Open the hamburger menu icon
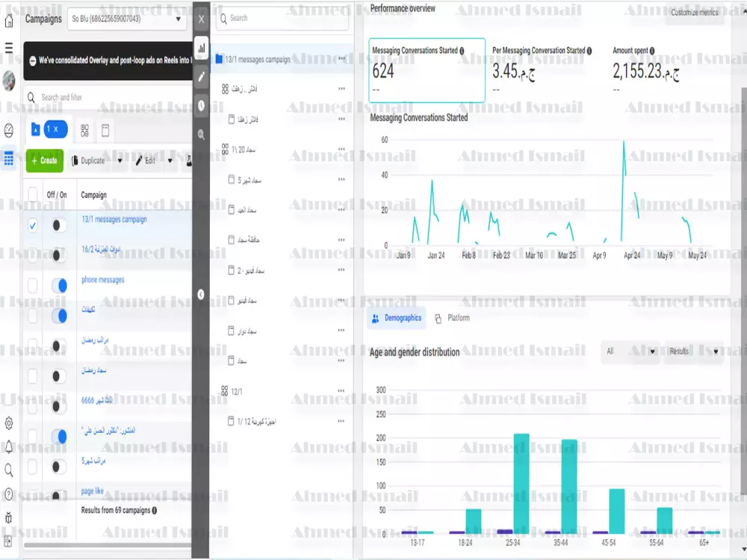The height and width of the screenshot is (560, 747). (x=8, y=48)
